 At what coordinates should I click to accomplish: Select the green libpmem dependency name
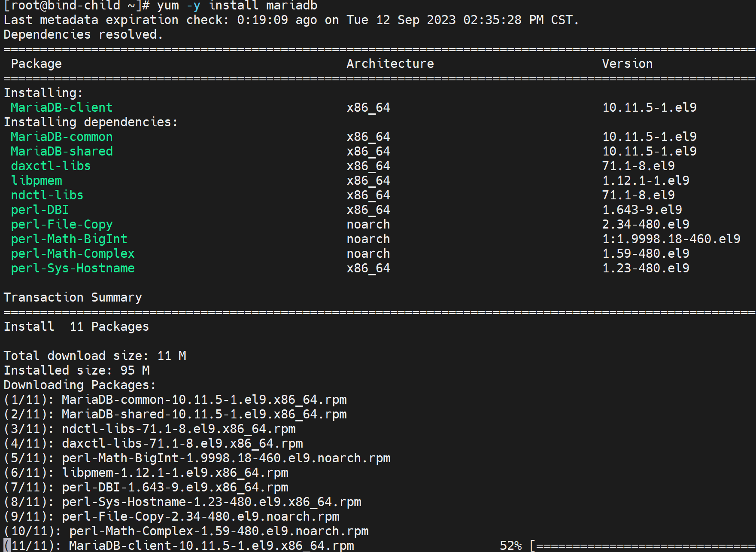[36, 180]
